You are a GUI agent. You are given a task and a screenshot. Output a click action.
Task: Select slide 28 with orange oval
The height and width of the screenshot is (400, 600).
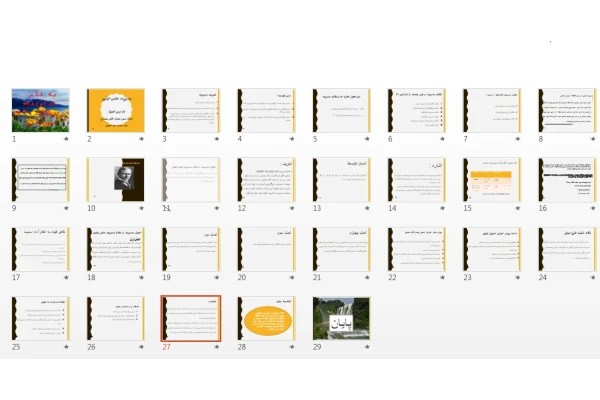click(266, 318)
